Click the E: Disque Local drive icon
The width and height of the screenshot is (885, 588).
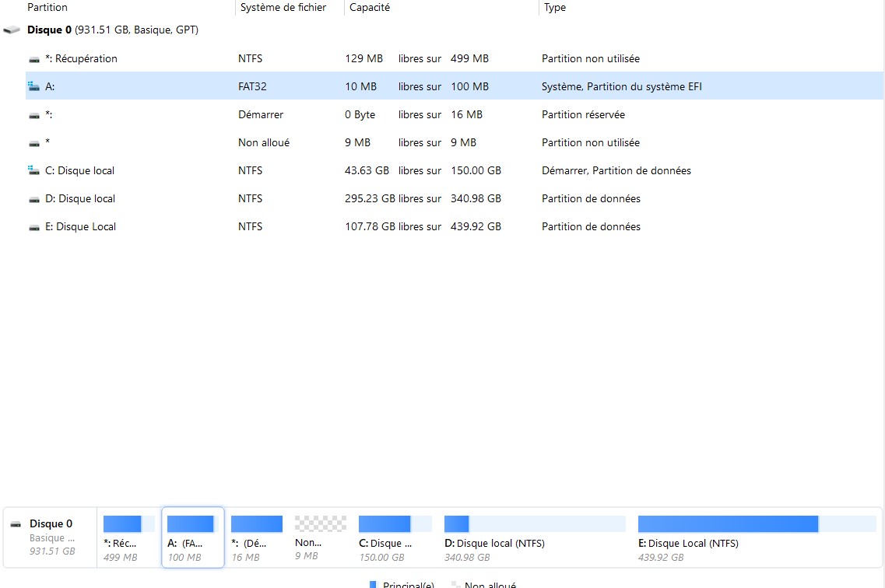tap(34, 228)
